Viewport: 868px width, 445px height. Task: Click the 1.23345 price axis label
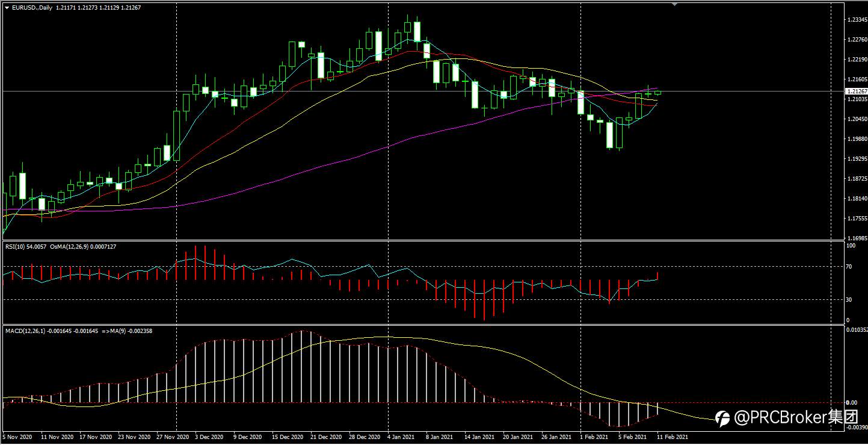[x=856, y=20]
